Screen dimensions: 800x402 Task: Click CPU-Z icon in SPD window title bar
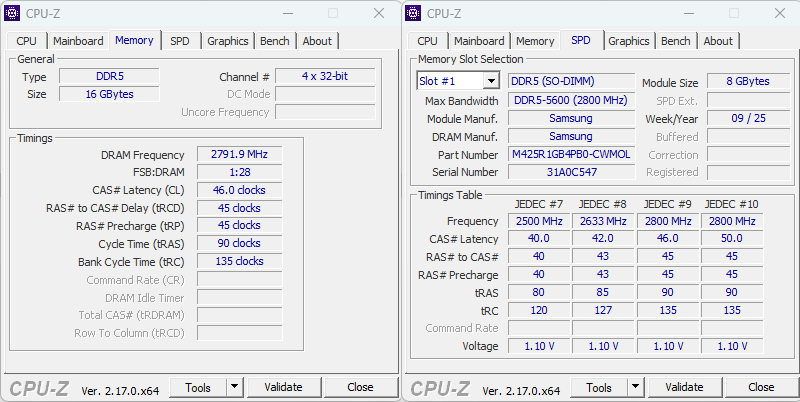pyautogui.click(x=414, y=13)
